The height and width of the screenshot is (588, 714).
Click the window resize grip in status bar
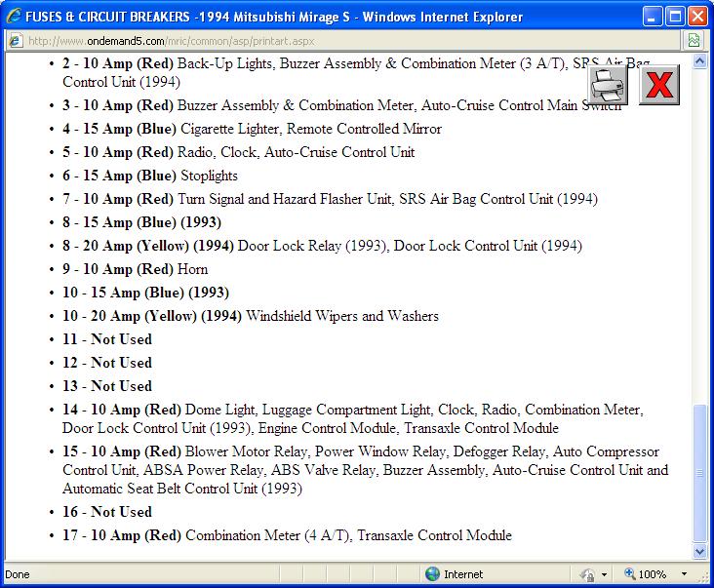pos(703,577)
